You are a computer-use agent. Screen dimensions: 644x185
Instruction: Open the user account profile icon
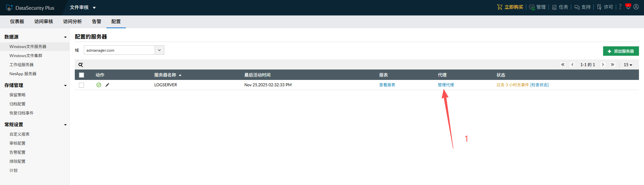click(636, 7)
